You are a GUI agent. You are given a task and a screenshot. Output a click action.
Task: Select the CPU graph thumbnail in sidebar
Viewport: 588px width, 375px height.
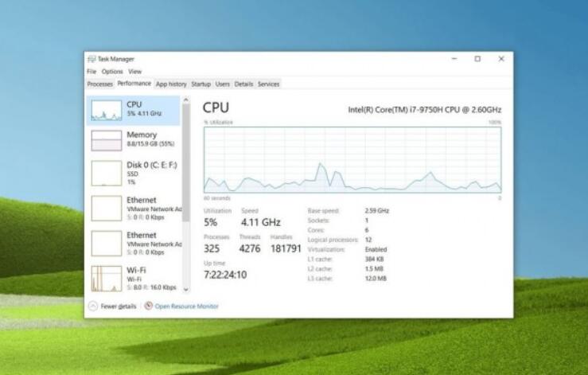pyautogui.click(x=107, y=110)
